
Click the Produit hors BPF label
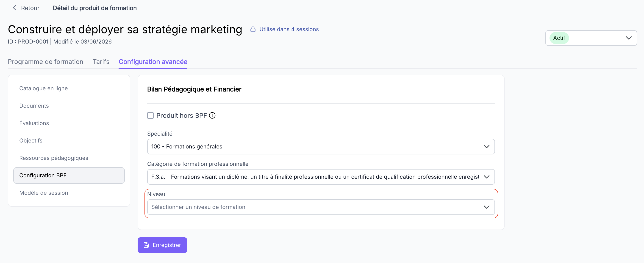click(x=181, y=116)
